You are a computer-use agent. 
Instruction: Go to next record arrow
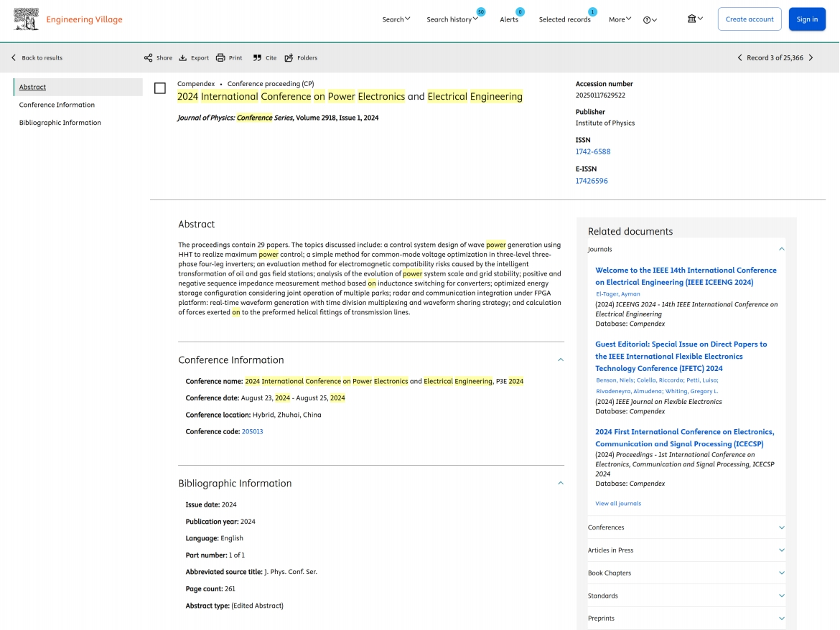click(x=811, y=58)
